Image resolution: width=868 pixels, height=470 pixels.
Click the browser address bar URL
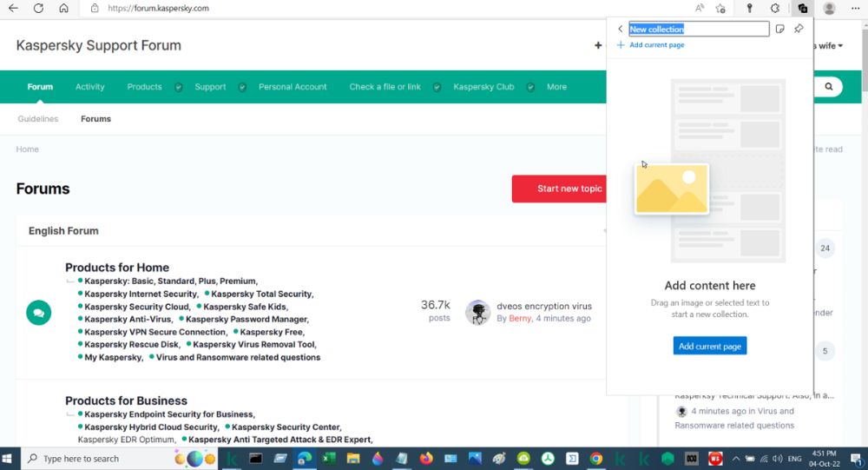point(158,9)
